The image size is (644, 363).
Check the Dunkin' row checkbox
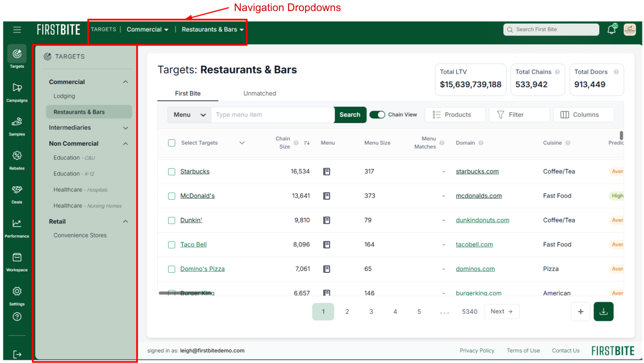pos(172,220)
